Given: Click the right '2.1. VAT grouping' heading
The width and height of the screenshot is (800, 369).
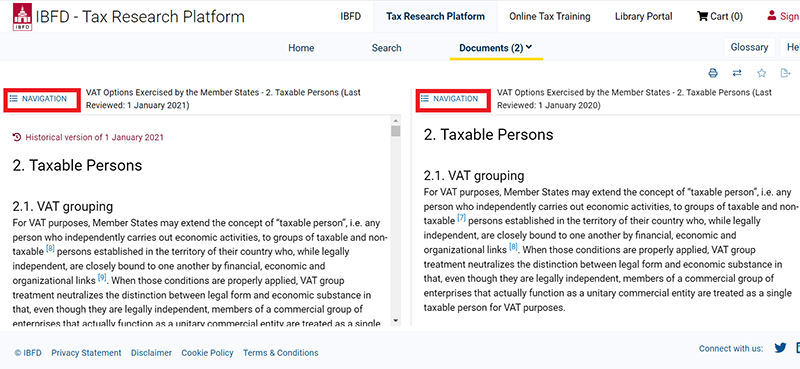Looking at the screenshot, I should pos(474,176).
